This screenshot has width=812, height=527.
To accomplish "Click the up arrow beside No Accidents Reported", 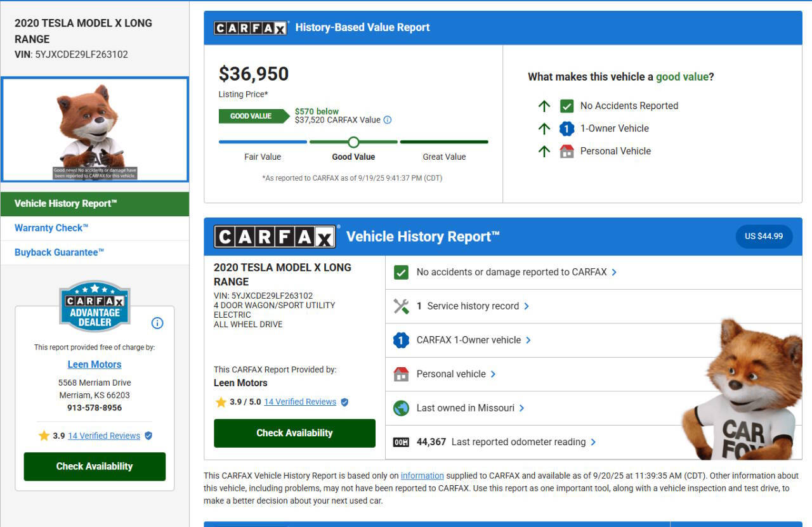I will click(544, 106).
